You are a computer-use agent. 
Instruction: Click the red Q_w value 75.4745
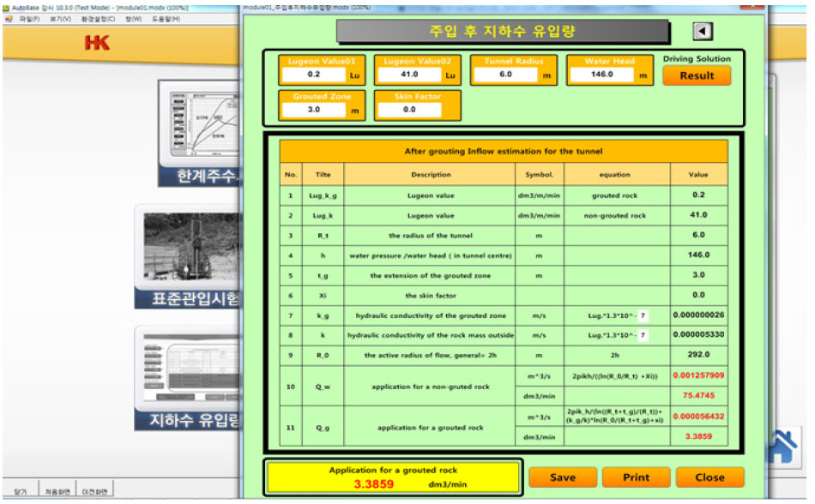click(698, 395)
